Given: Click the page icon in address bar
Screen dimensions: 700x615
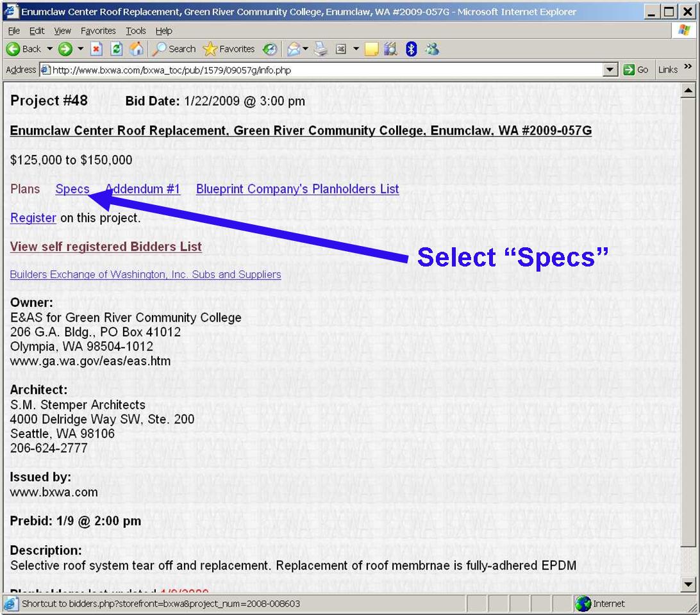Looking at the screenshot, I should (x=46, y=70).
